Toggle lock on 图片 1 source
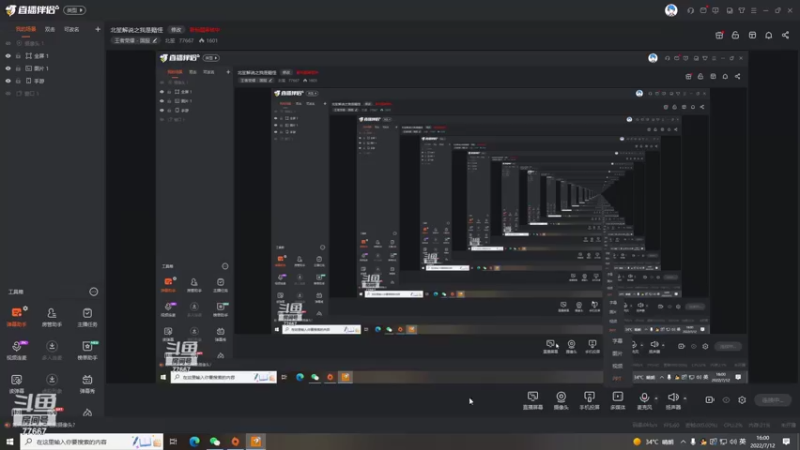This screenshot has height=450, width=800. click(18, 68)
